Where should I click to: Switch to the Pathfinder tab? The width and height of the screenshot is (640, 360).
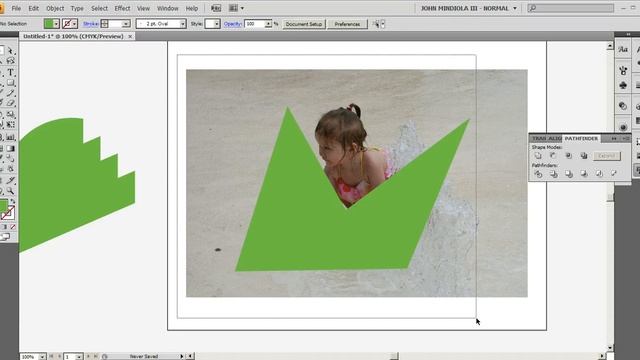coord(581,138)
